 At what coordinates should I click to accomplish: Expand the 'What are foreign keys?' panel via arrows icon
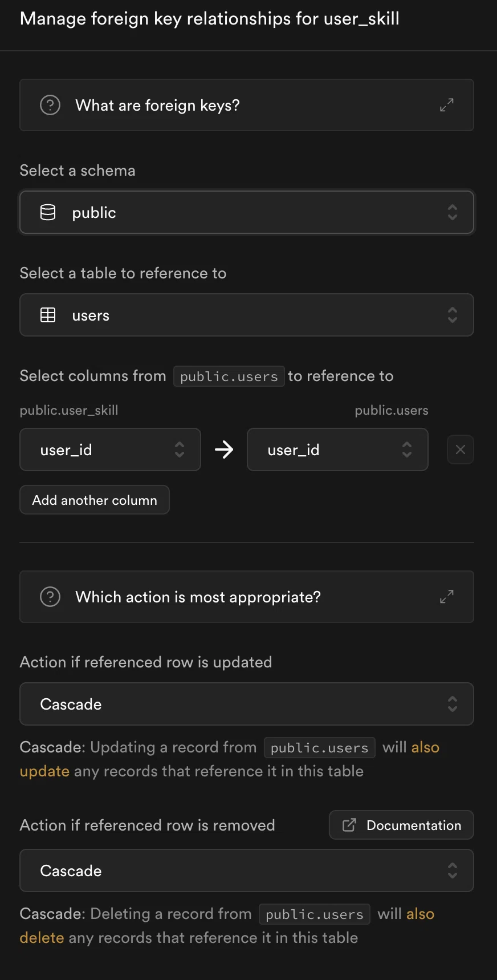pos(447,105)
